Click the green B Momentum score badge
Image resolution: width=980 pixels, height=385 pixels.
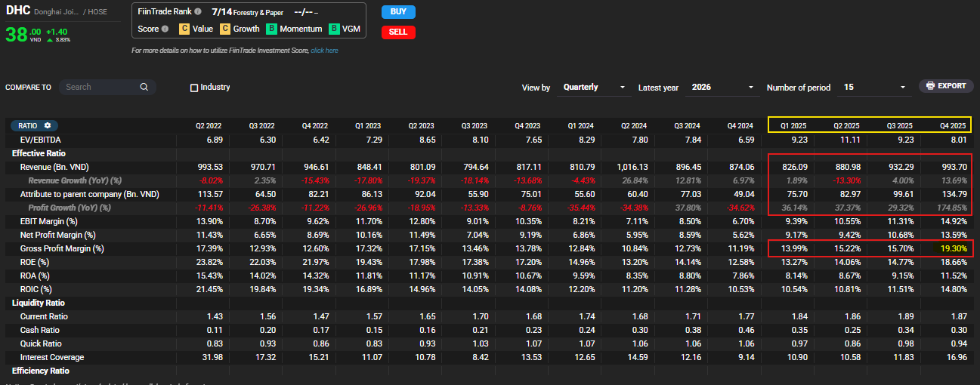pos(271,29)
